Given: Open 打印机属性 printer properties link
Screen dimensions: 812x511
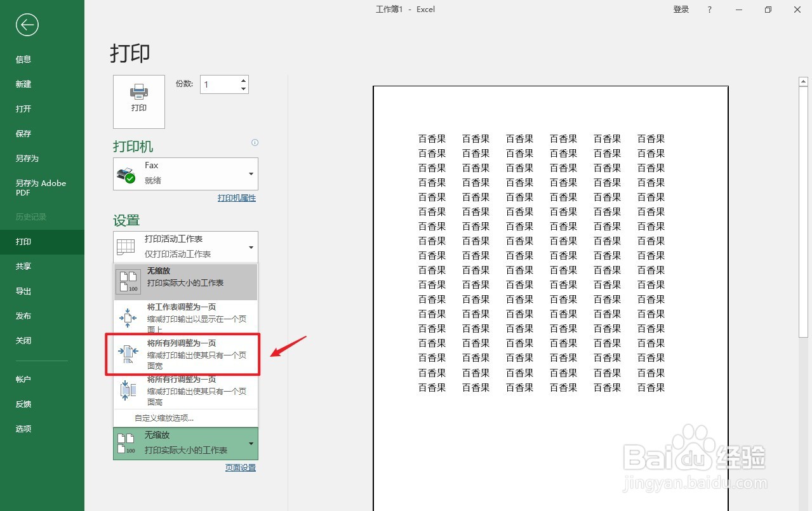Looking at the screenshot, I should [x=236, y=197].
